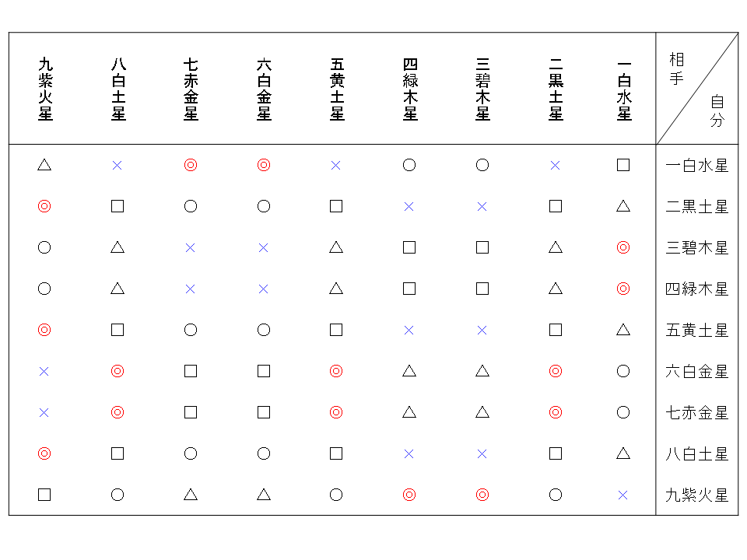The width and height of the screenshot is (747, 560).
Task: Click the 九紫火星 column header
Action: [x=45, y=89]
